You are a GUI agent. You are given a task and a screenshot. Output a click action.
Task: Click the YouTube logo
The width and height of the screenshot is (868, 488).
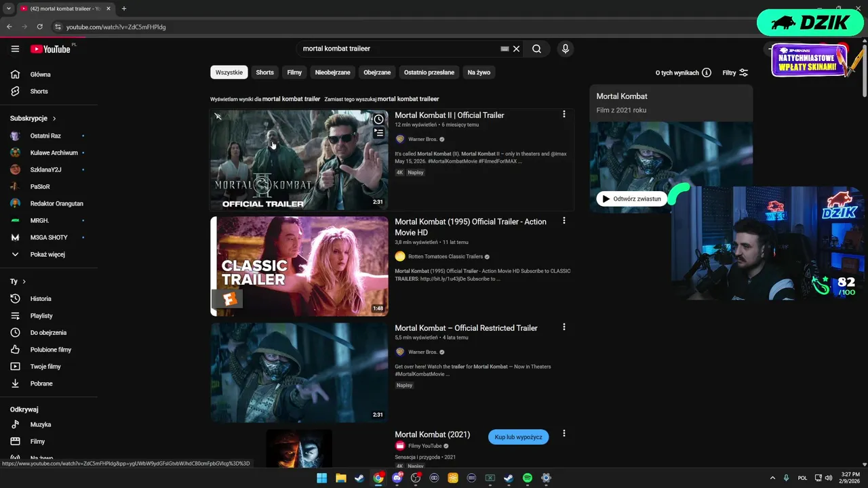click(50, 49)
